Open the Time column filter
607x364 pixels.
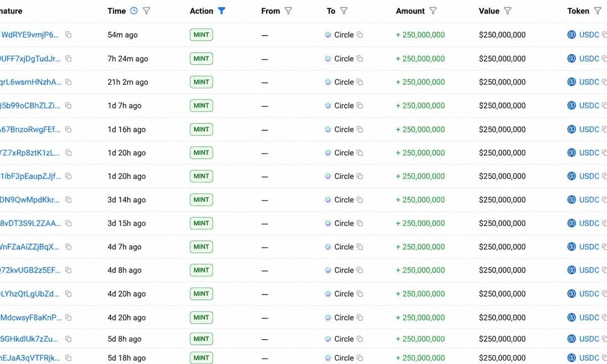[146, 11]
